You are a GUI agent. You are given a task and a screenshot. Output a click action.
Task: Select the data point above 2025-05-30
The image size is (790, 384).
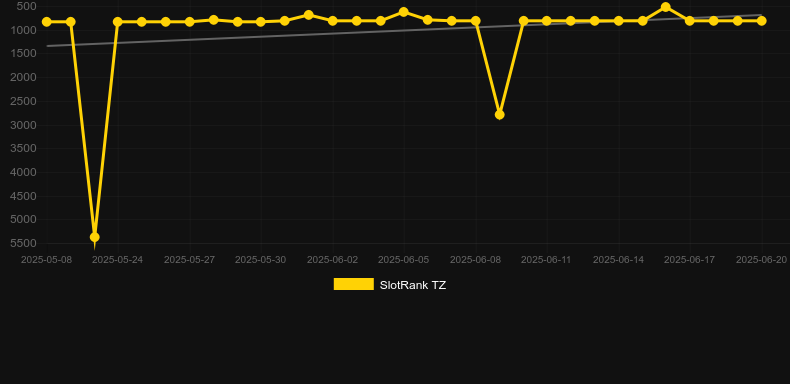pyautogui.click(x=261, y=22)
